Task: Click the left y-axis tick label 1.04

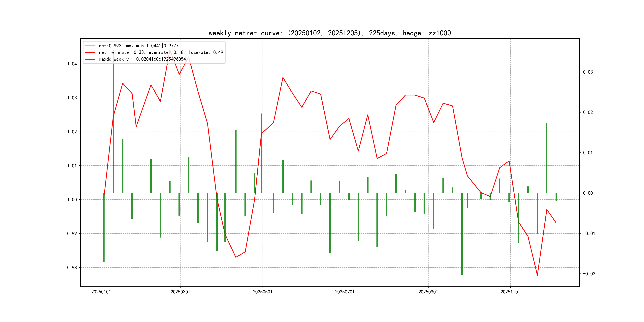Action: tap(72, 64)
